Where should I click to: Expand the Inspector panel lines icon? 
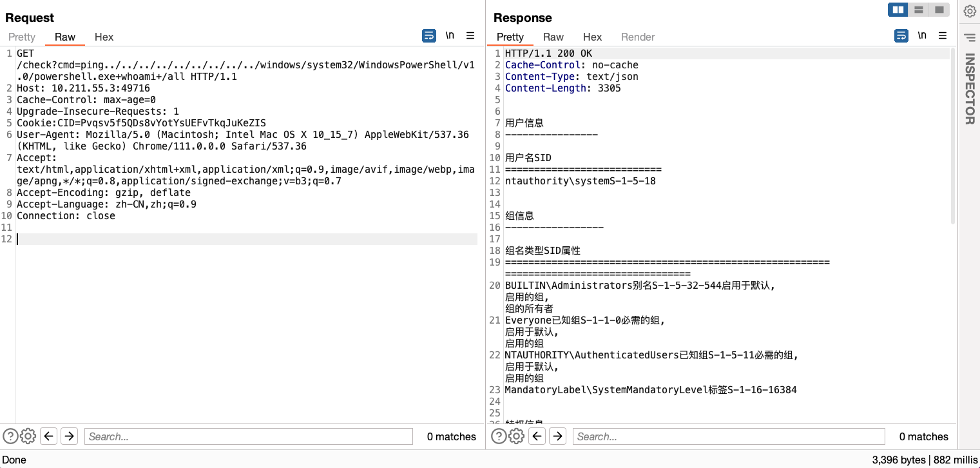970,38
